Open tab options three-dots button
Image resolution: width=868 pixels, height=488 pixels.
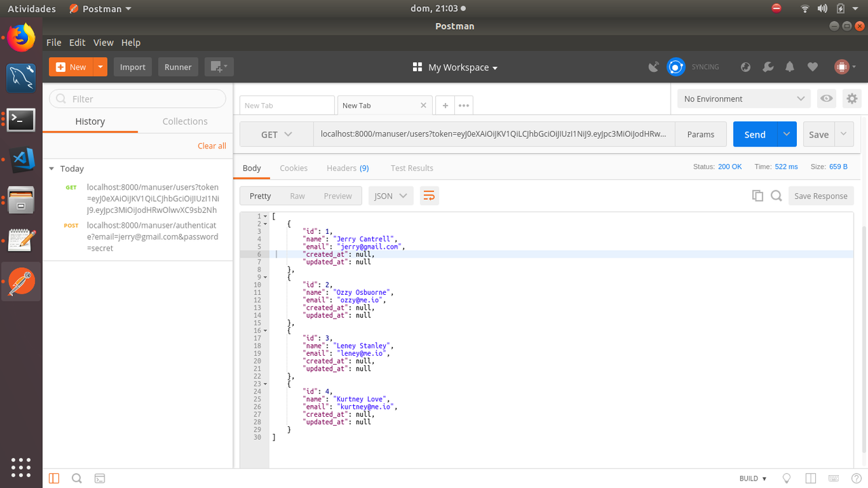[464, 105]
